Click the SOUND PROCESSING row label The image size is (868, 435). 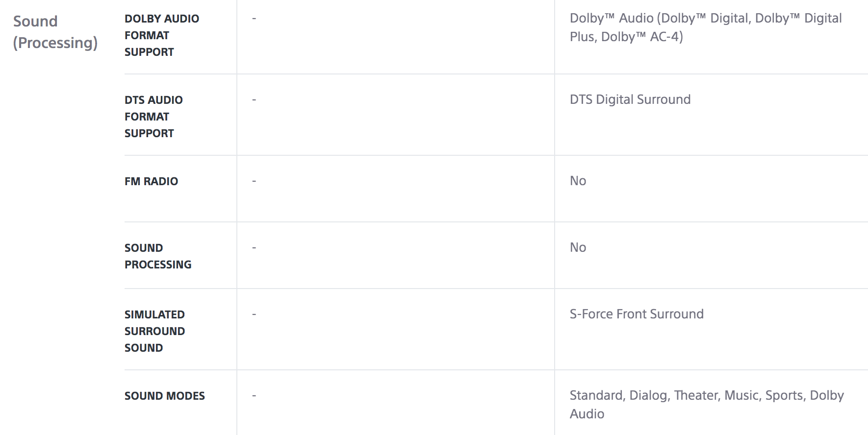pyautogui.click(x=158, y=256)
